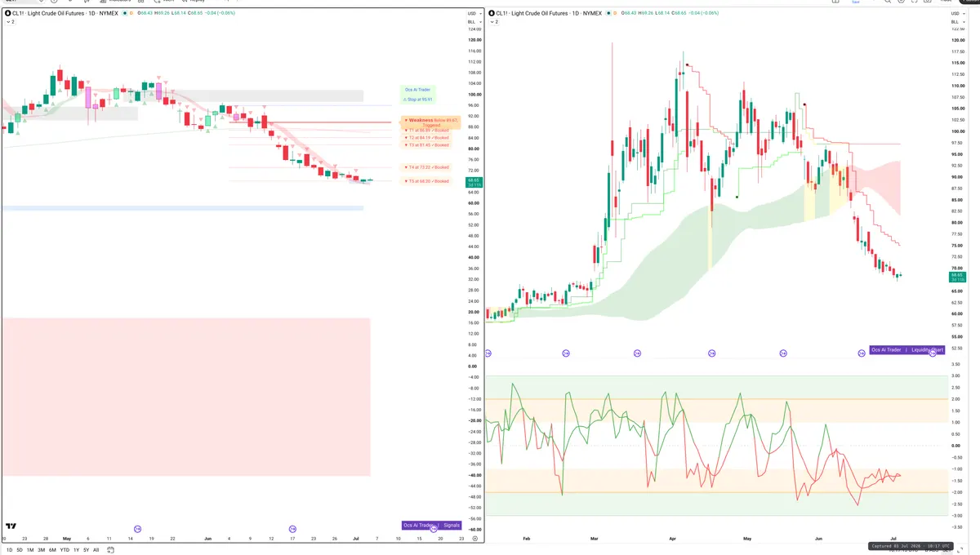Click the 'Ocs Ai Trader | Liquidity Smart' purple label
Viewport: 980px width, 555px height.
[906, 349]
